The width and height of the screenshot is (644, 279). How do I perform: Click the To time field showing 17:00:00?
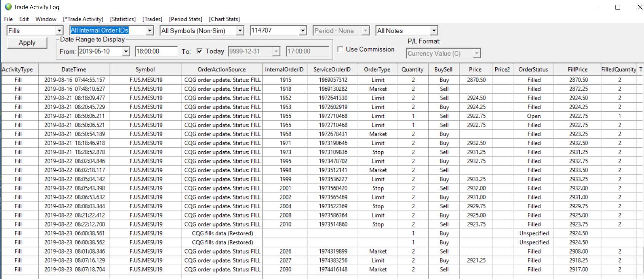click(307, 51)
